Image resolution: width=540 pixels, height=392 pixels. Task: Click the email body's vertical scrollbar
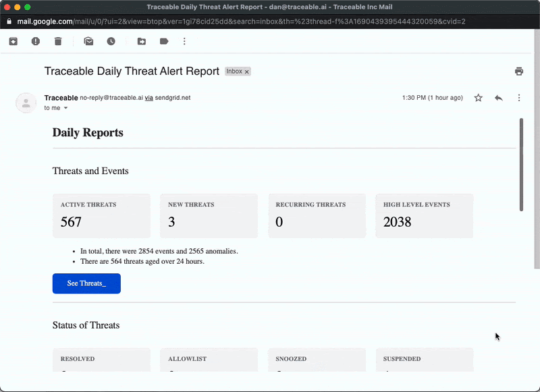point(520,165)
